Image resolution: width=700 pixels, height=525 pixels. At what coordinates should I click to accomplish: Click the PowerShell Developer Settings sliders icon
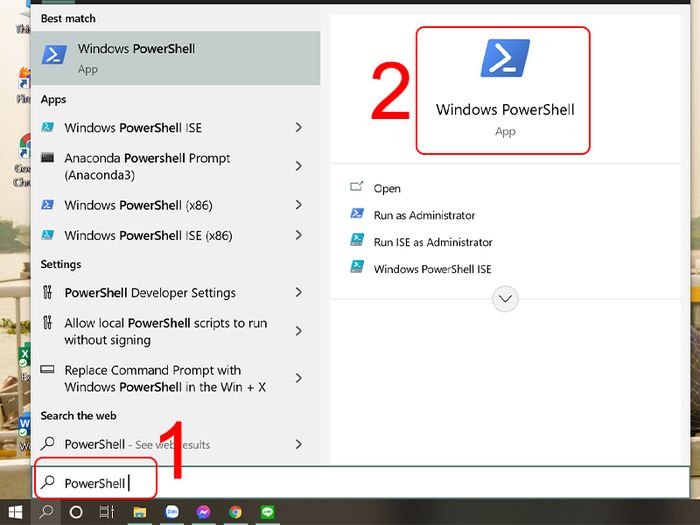[48, 292]
